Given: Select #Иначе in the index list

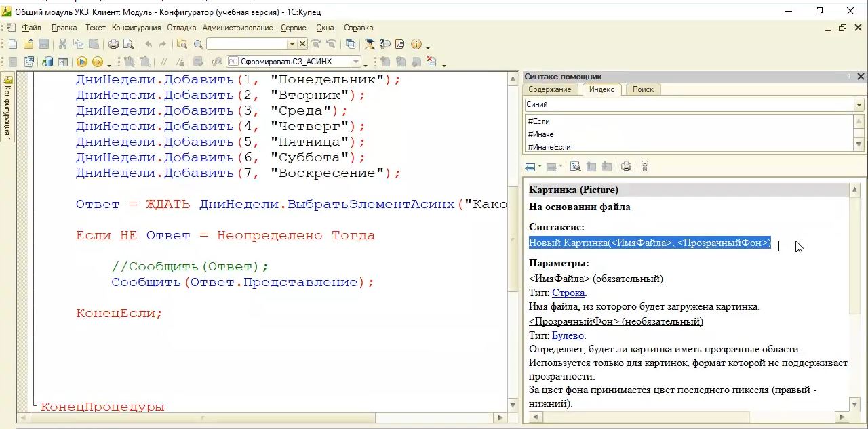Looking at the screenshot, I should [540, 134].
